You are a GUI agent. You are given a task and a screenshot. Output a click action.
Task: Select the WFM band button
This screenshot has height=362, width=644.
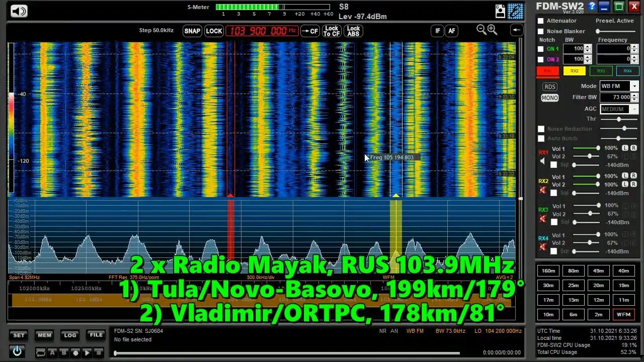(x=623, y=315)
